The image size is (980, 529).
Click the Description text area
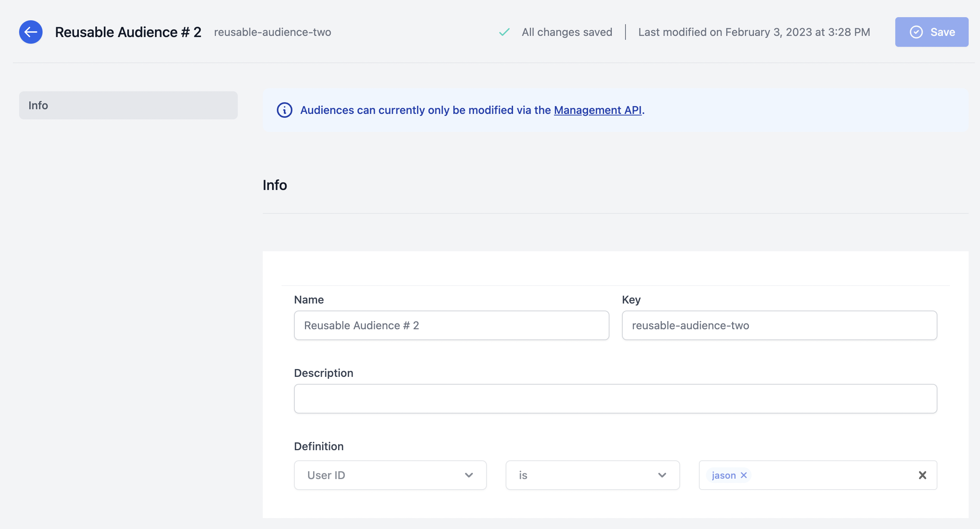tap(616, 399)
